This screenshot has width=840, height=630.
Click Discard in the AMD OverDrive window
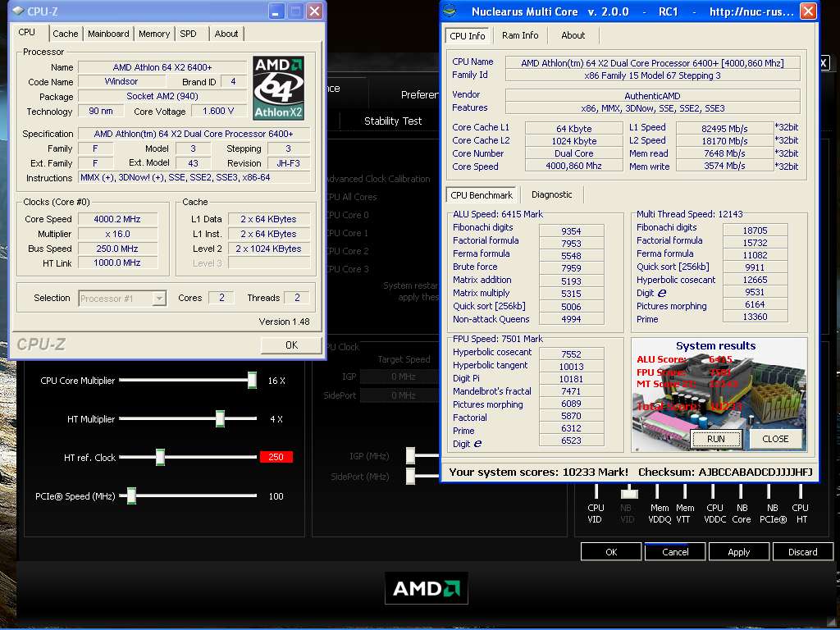click(x=802, y=552)
